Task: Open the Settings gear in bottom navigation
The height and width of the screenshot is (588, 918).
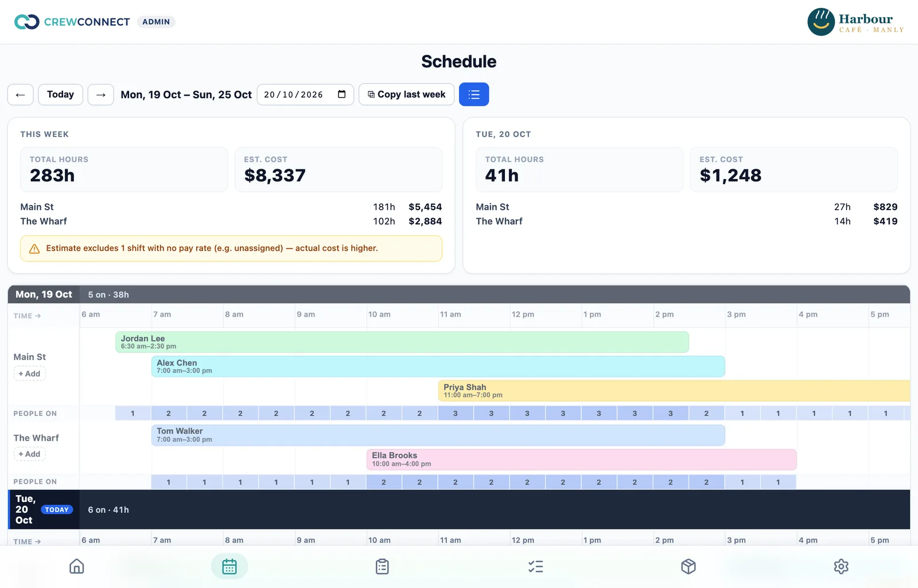Action: pyautogui.click(x=841, y=566)
